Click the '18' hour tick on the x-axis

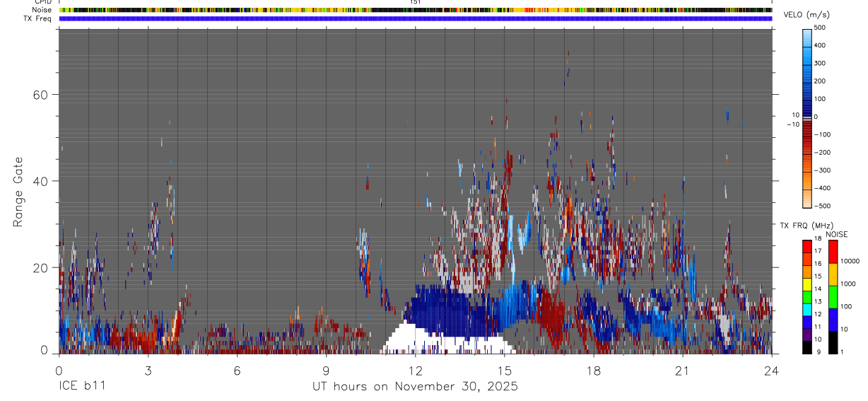coord(594,370)
